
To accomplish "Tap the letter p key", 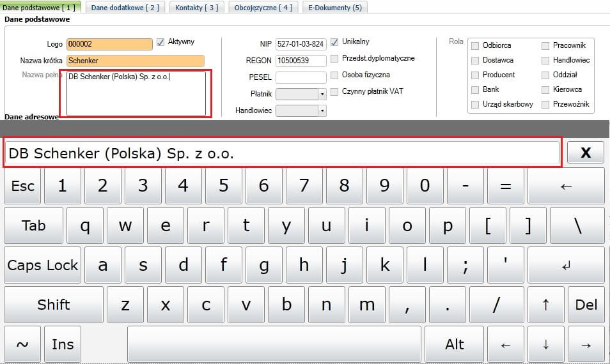I will (448, 225).
